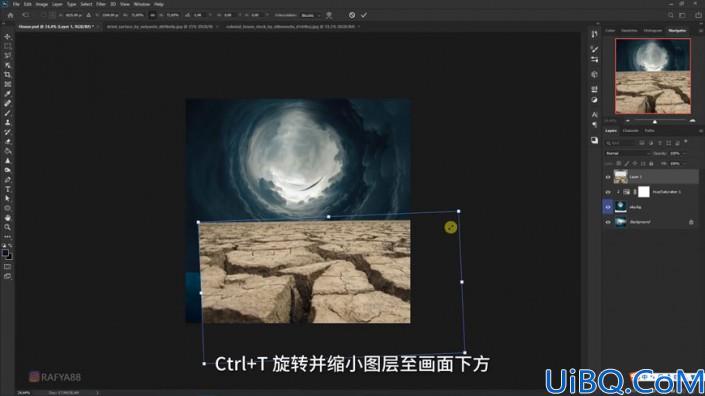
Task: Click the foreground color swatch
Action: (x=5, y=253)
